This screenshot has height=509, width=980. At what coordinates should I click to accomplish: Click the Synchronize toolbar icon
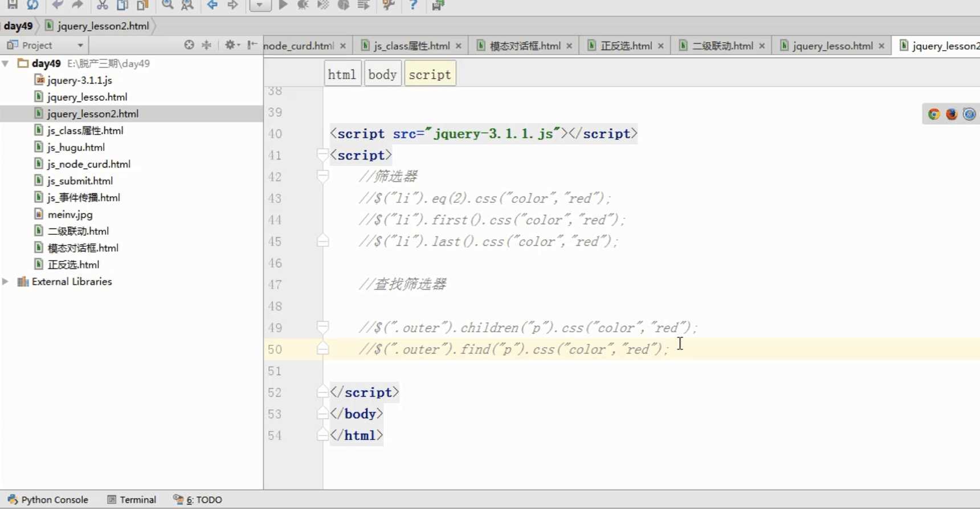32,5
